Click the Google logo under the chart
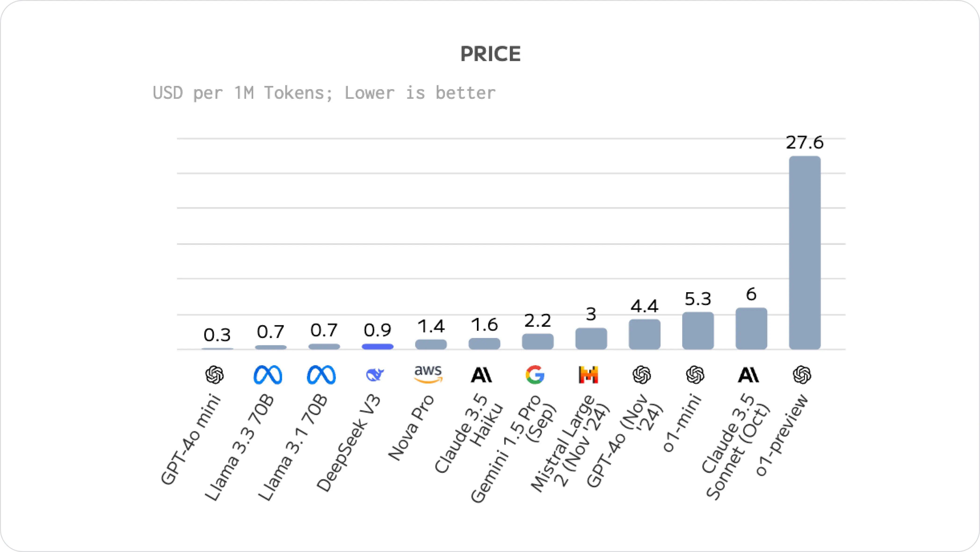Viewport: 980px width, 552px height. (x=535, y=375)
